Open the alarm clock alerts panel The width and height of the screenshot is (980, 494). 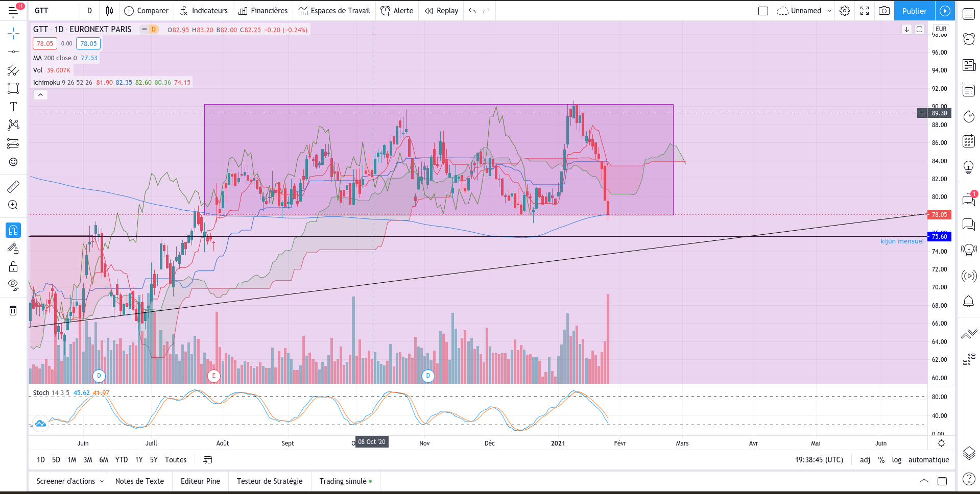[x=969, y=39]
